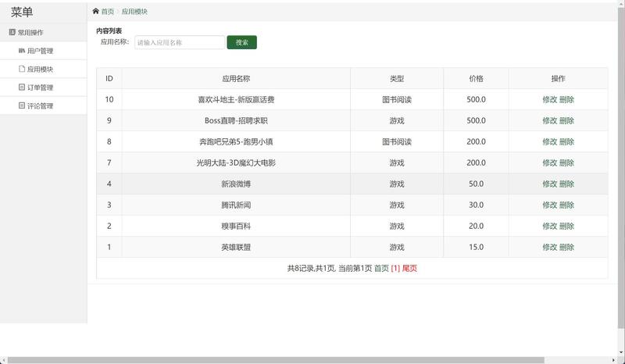The width and height of the screenshot is (625, 364).
Task: Click the 应用模块 page icon
Action: 22,69
